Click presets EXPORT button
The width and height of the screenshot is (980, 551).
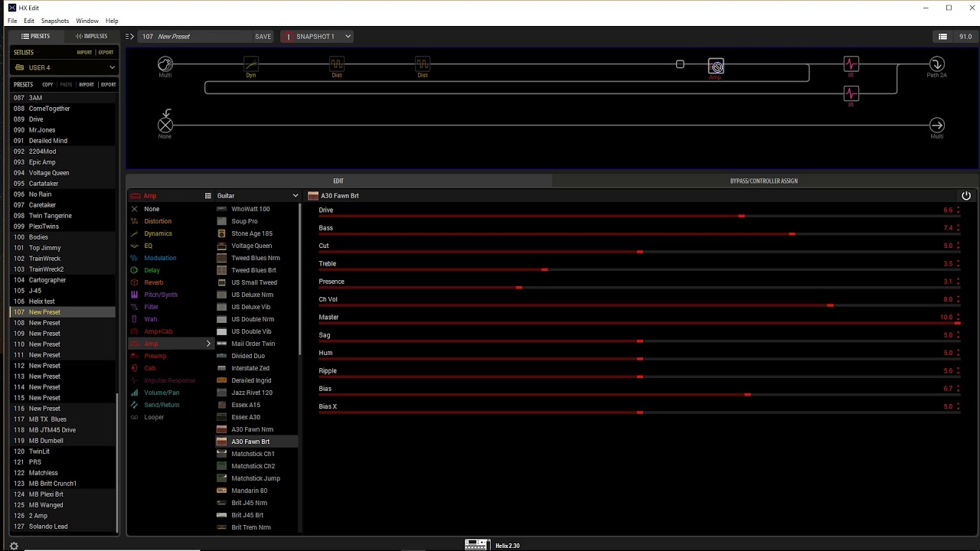tap(109, 85)
